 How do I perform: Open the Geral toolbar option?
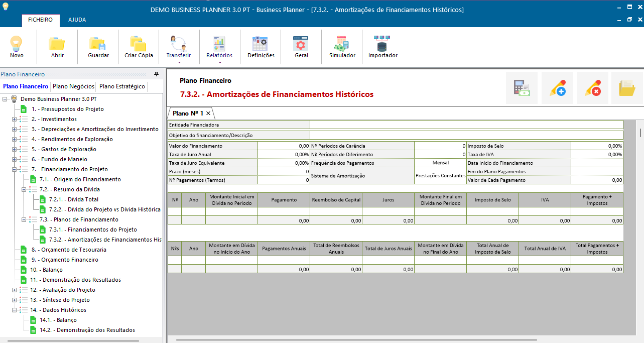click(301, 47)
